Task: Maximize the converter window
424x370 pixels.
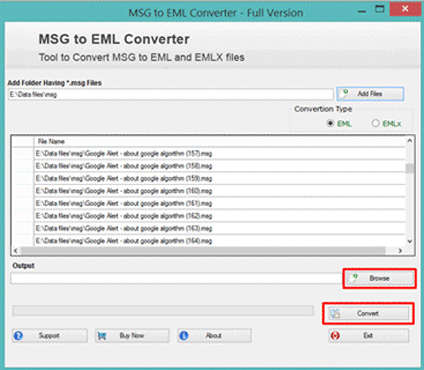Action: click(x=380, y=9)
